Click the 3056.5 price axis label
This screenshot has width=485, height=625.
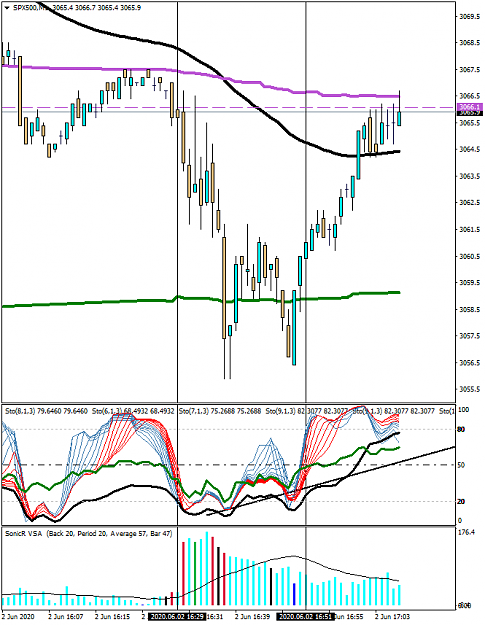pyautogui.click(x=470, y=363)
